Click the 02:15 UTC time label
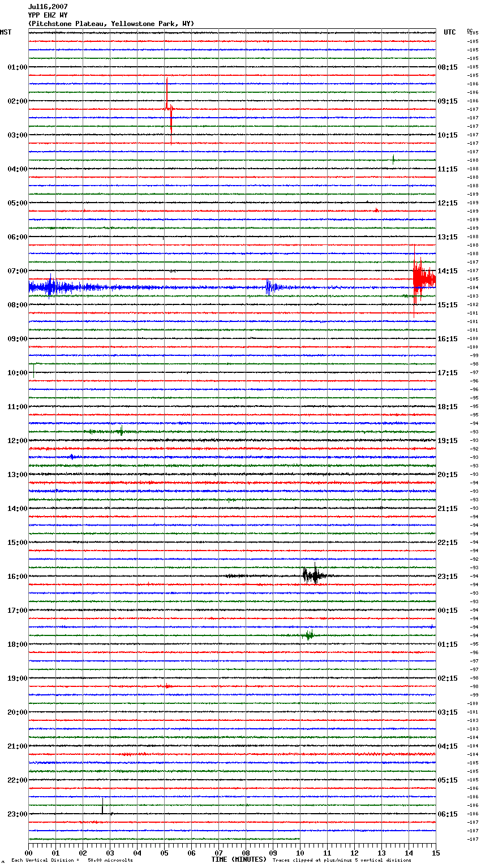Image resolution: width=481 pixels, height=868 pixels. pyautogui.click(x=448, y=678)
